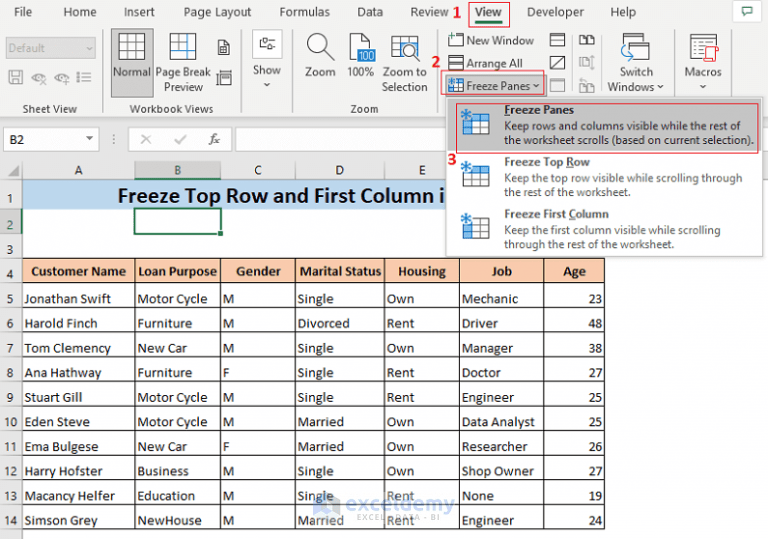Select column D header
The image size is (768, 539).
coord(339,170)
